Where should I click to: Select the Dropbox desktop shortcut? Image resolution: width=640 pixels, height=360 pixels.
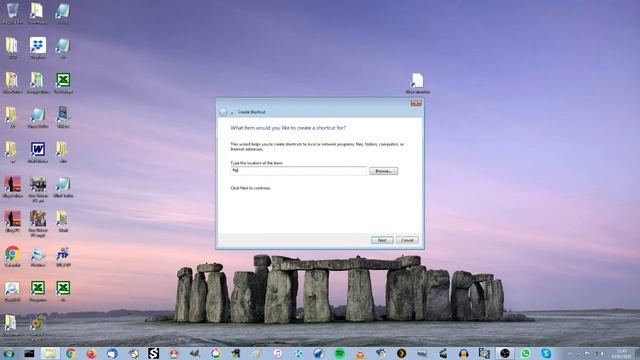[x=38, y=48]
